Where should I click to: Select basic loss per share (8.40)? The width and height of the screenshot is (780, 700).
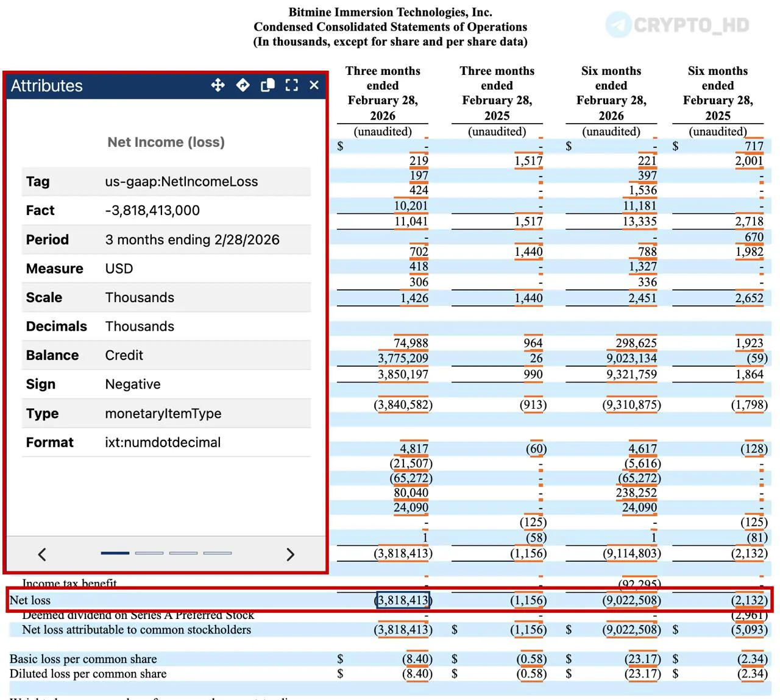pos(417,659)
